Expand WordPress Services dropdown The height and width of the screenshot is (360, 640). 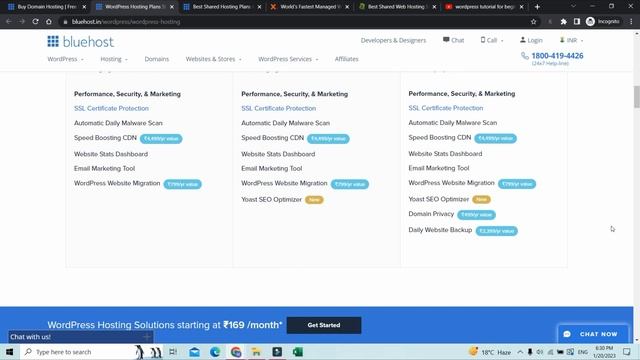point(288,59)
